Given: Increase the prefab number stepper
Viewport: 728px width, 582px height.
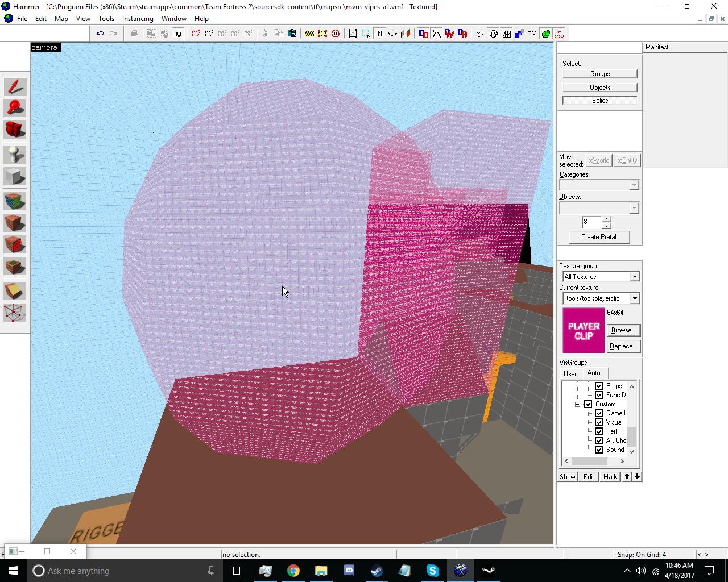Looking at the screenshot, I should (607, 219).
